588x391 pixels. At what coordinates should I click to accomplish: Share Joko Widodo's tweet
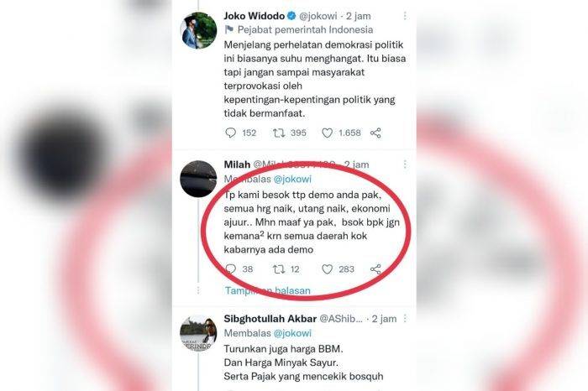tap(375, 133)
